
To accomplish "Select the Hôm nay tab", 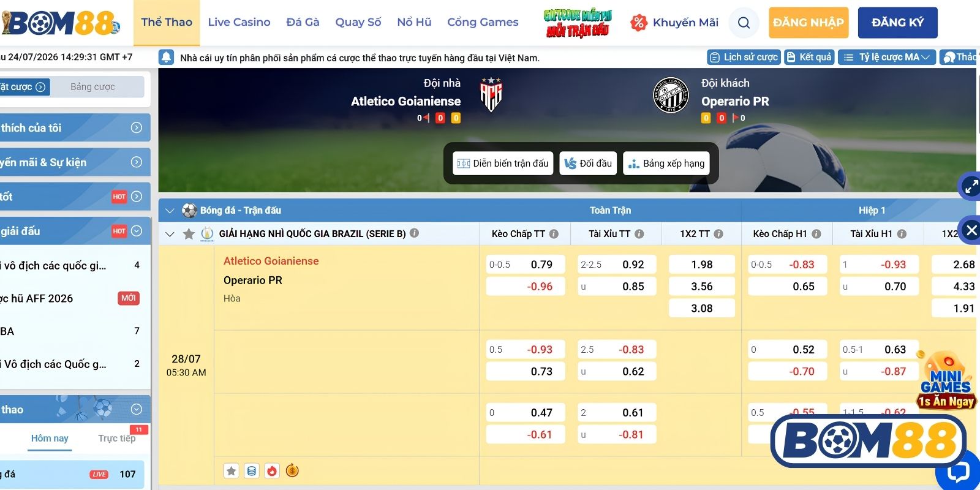I will [x=50, y=438].
